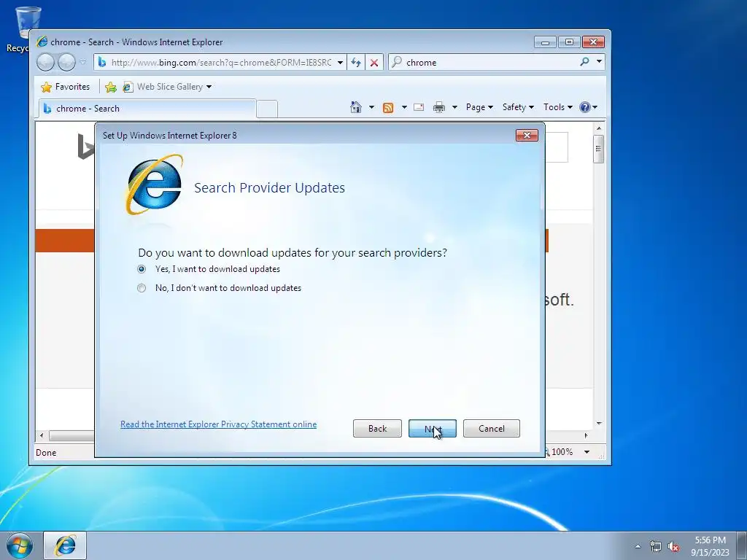Click the scroll down arrow
This screenshot has width=747, height=560.
[x=599, y=423]
